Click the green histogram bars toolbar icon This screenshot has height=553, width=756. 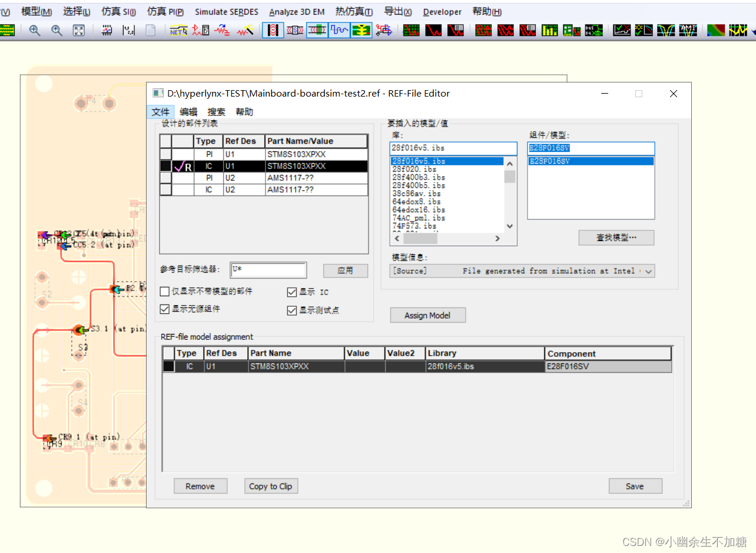click(x=550, y=30)
